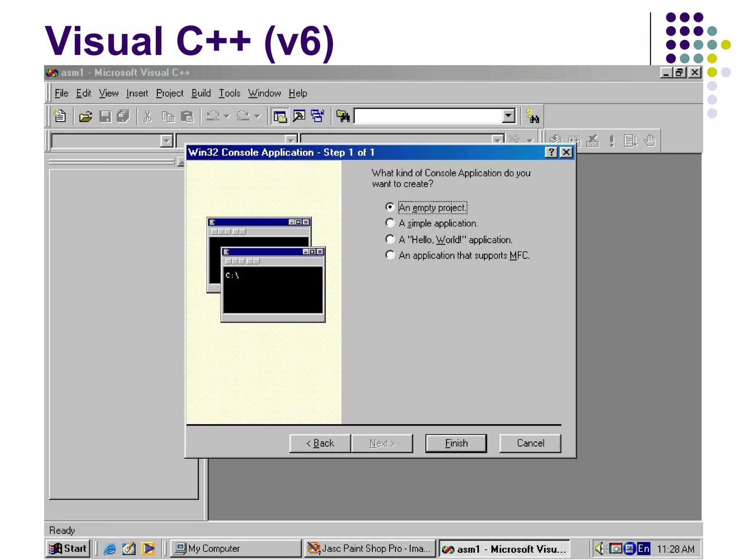Click the Cut scissors icon
This screenshot has height=560, width=747.
tap(148, 116)
